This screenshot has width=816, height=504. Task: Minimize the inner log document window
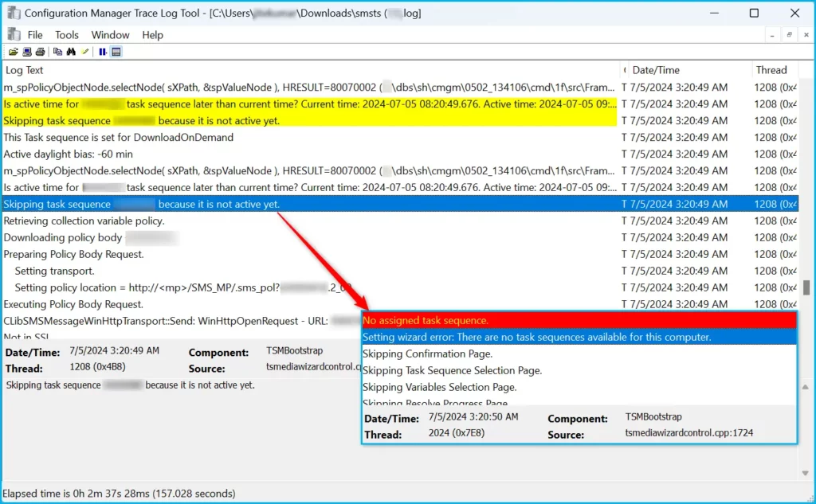pyautogui.click(x=771, y=35)
